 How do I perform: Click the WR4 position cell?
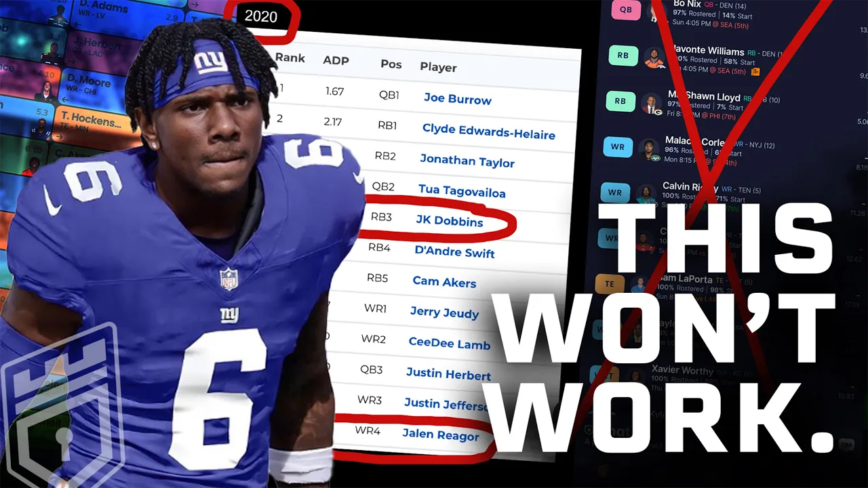[x=367, y=430]
